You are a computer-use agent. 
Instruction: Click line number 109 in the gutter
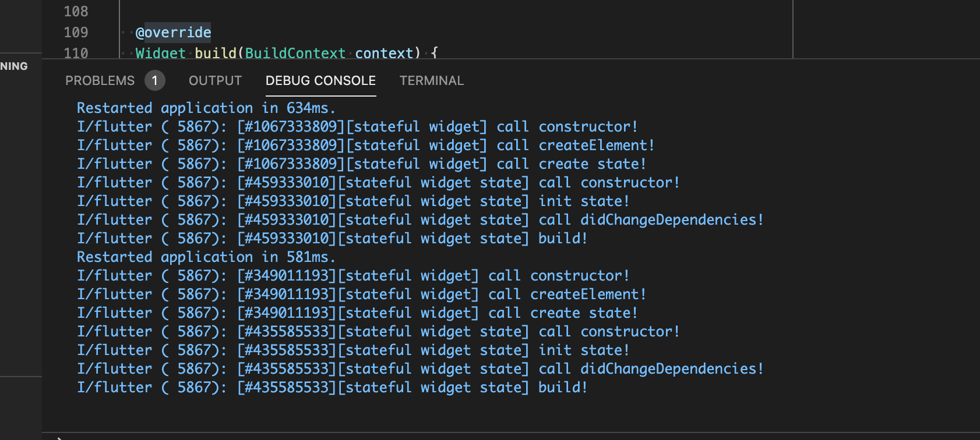pyautogui.click(x=76, y=33)
